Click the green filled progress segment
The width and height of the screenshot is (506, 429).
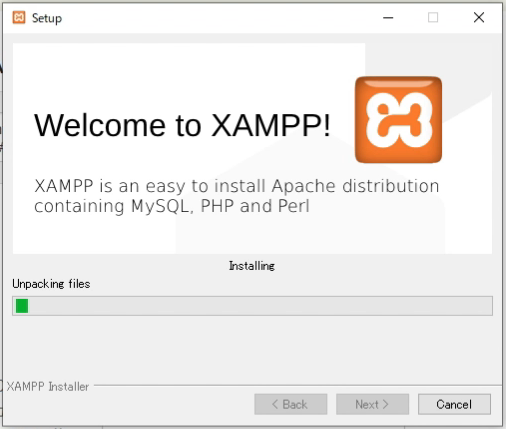22,306
